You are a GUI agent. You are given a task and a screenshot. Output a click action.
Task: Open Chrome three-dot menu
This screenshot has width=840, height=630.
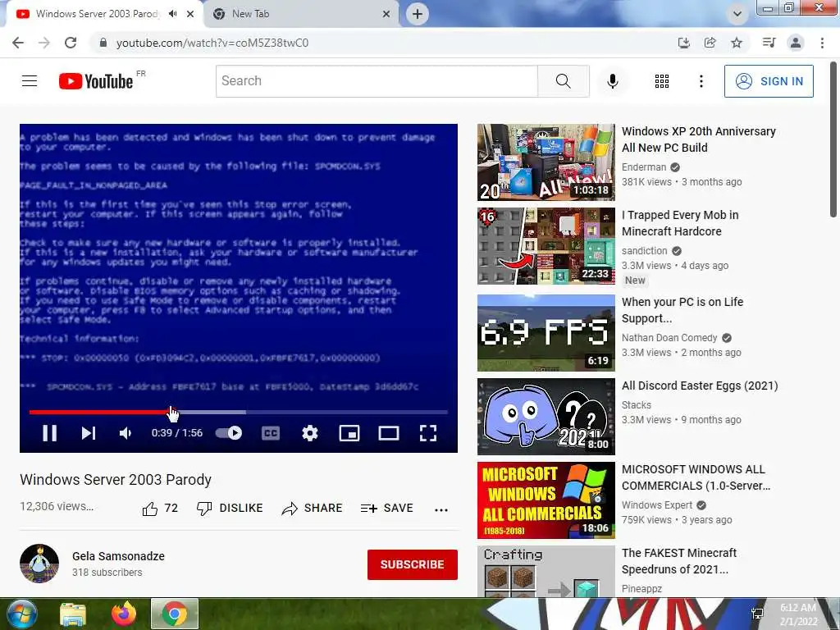click(822, 43)
